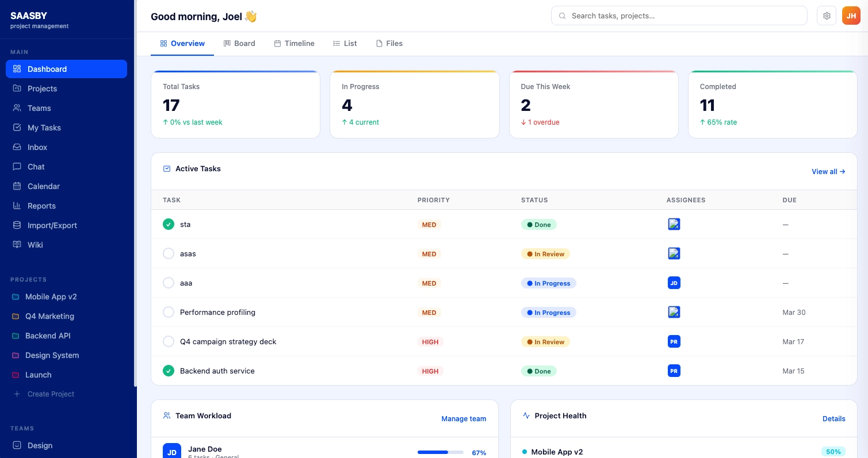This screenshot has height=458, width=868.
Task: Select the Import/Export sidebar icon
Action: 18,225
